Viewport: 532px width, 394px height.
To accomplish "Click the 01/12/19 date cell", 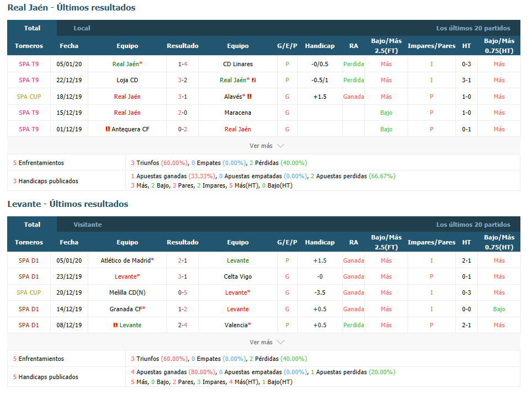I will pos(69,129).
